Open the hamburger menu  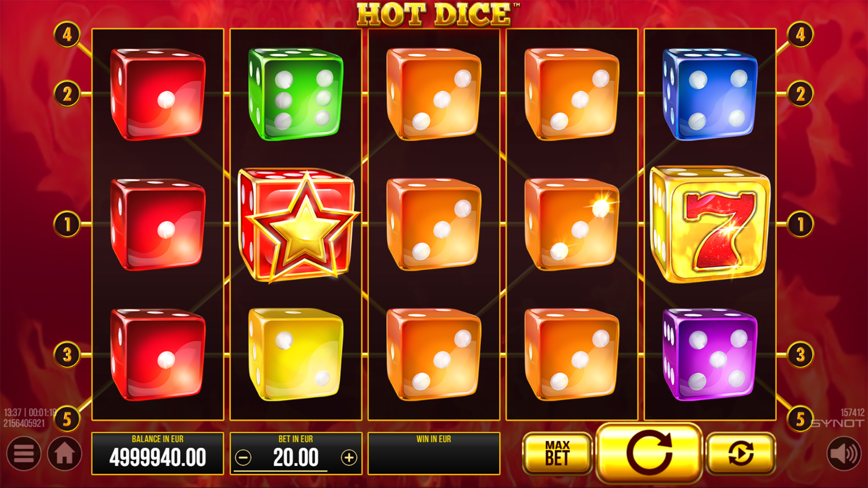(24, 453)
